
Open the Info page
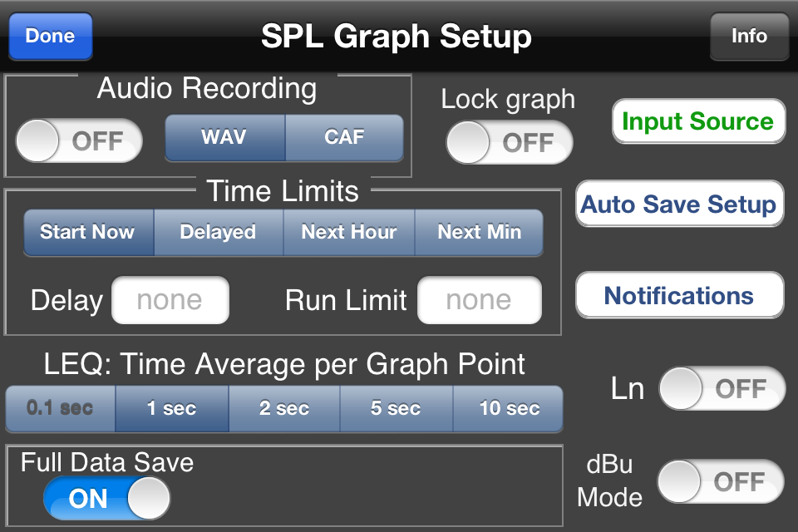coord(749,37)
